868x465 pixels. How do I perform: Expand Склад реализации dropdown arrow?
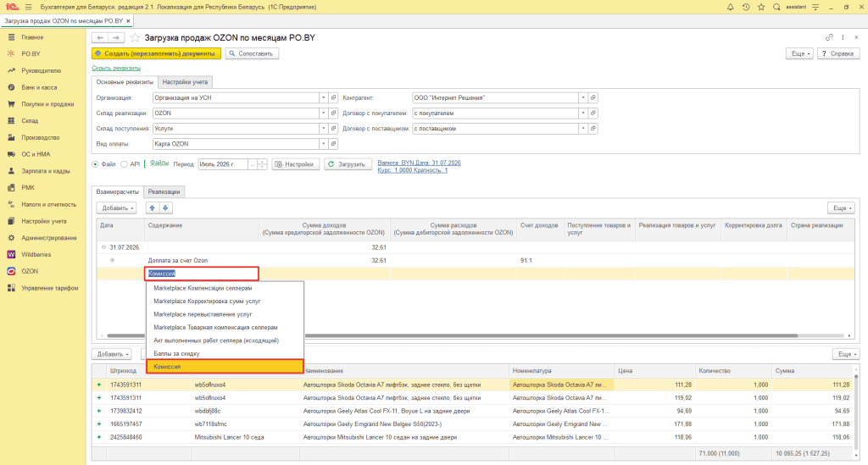coord(323,113)
